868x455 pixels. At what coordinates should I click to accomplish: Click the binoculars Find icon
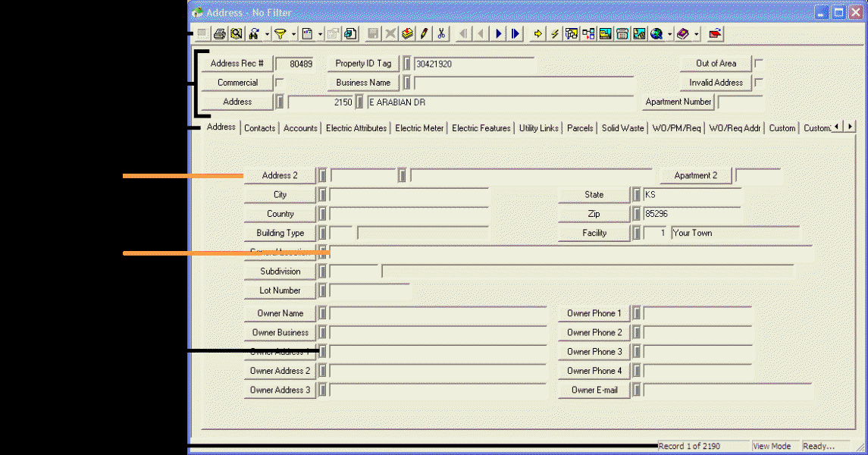[x=254, y=34]
